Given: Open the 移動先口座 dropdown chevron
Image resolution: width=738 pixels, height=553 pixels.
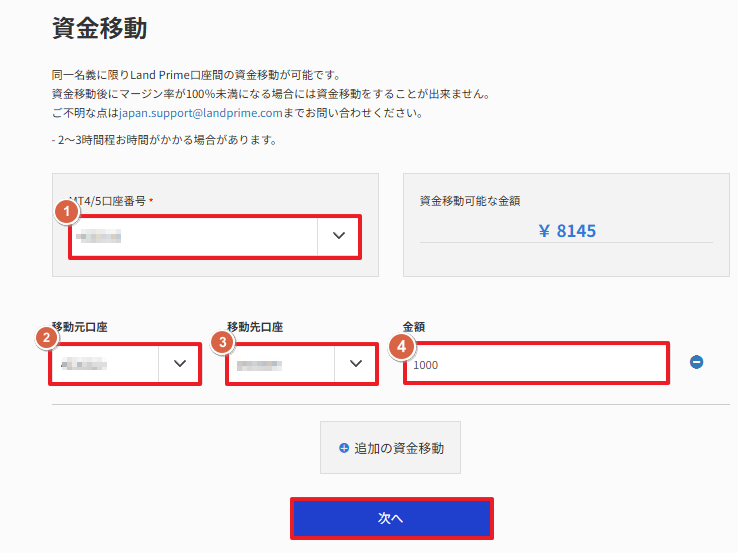Looking at the screenshot, I should coord(356,363).
